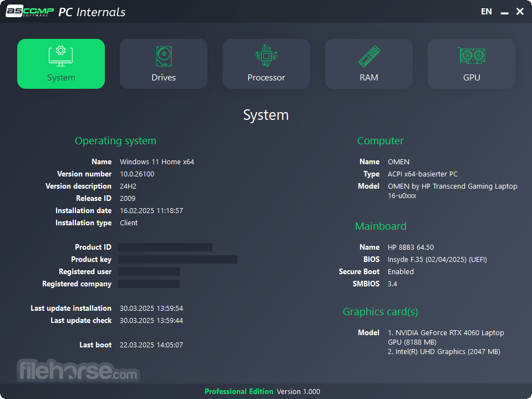Click the Computer section heading
532x399 pixels.
click(x=381, y=141)
